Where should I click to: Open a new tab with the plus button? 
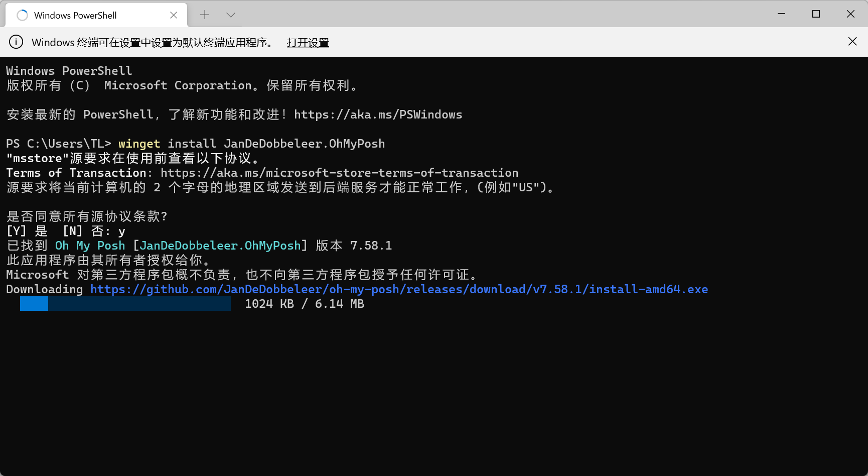tap(204, 15)
